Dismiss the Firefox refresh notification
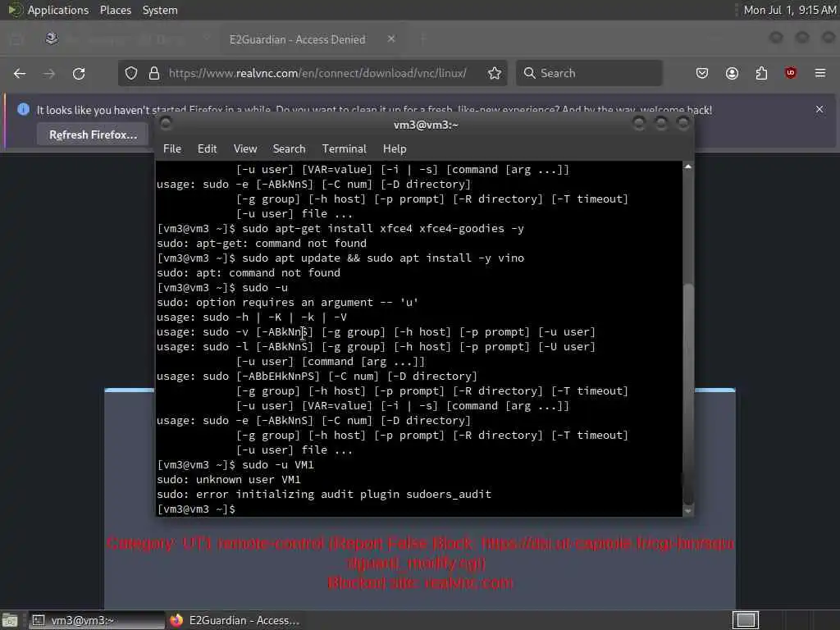The image size is (840, 630). point(819,109)
